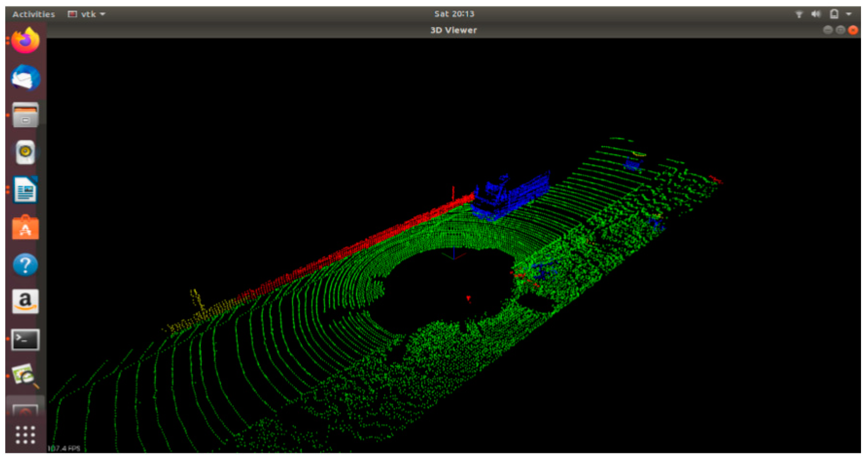Open the Files manager dock icon

pos(25,115)
